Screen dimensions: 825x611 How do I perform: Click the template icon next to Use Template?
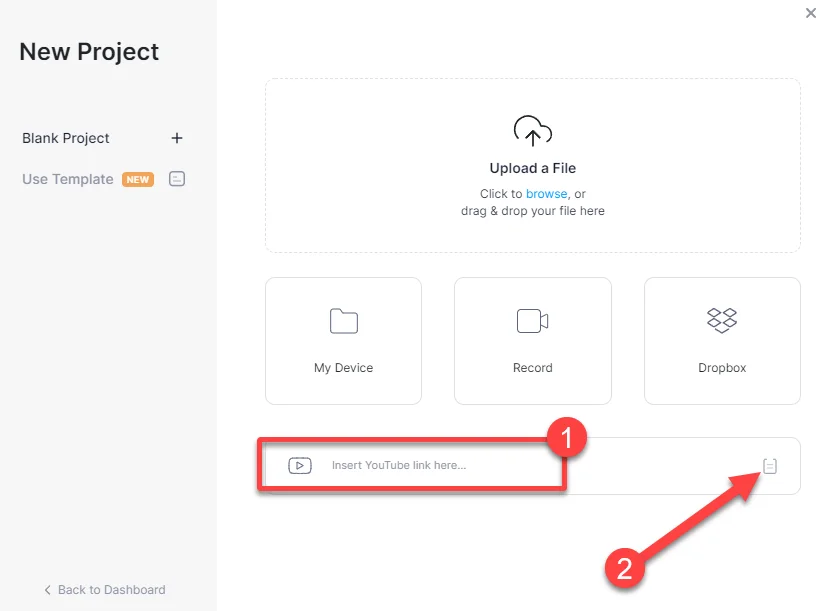point(177,179)
